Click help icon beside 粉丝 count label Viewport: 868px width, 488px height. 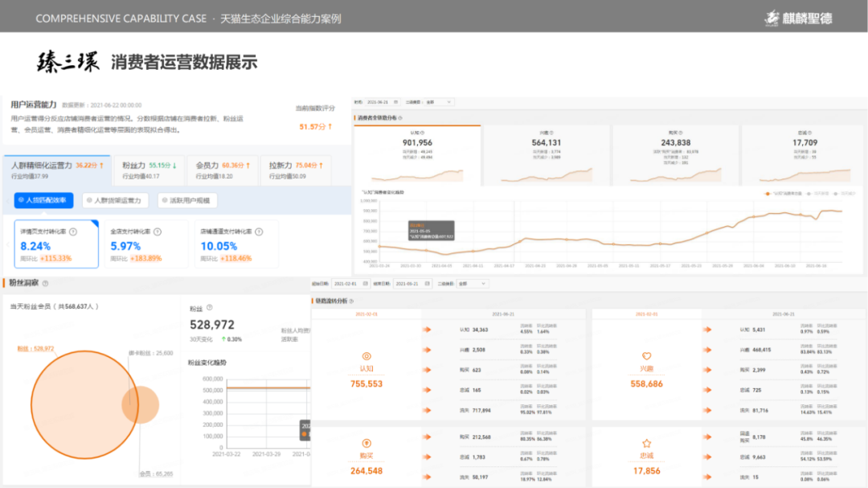(x=209, y=307)
